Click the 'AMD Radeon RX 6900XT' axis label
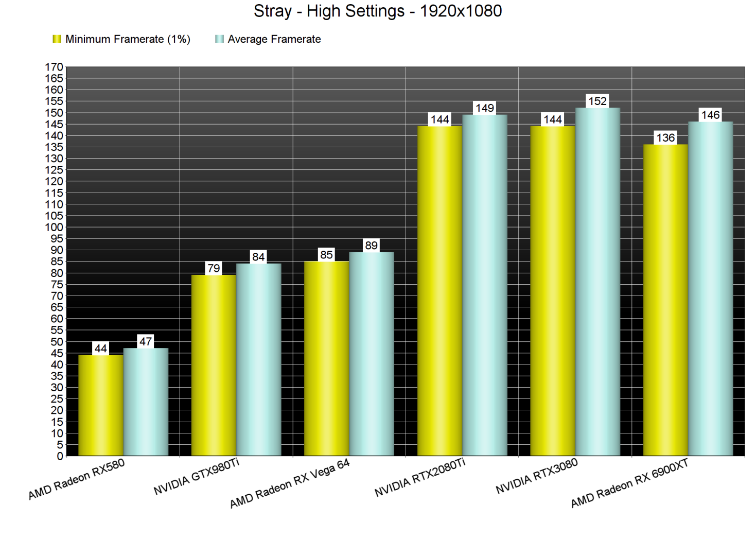Screen dimensions: 756x556 click(629, 483)
